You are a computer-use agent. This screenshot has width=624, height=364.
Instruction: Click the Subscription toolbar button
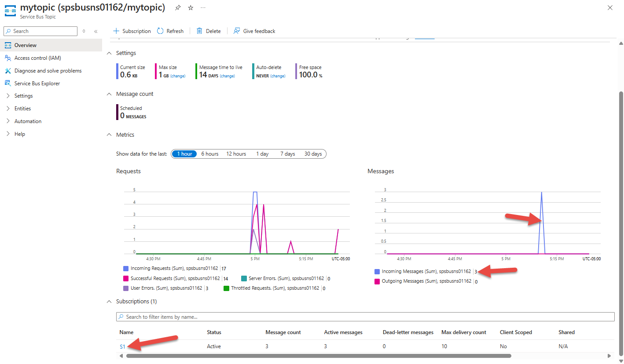point(132,31)
